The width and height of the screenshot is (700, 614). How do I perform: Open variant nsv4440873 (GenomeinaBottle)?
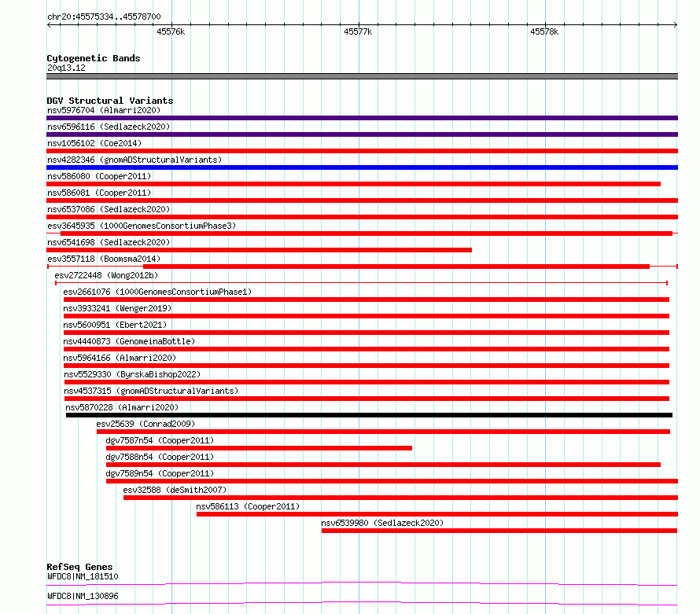[x=129, y=341]
